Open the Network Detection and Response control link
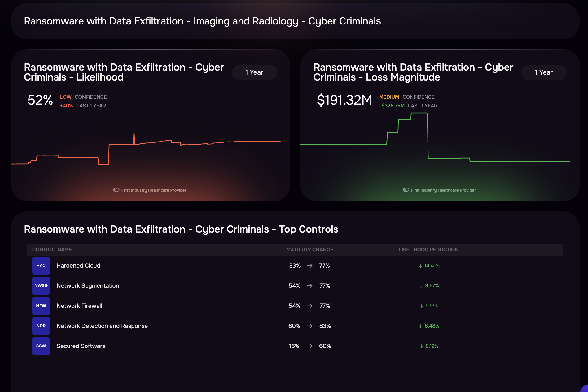Viewport: 588px width, 392px height. (102, 326)
